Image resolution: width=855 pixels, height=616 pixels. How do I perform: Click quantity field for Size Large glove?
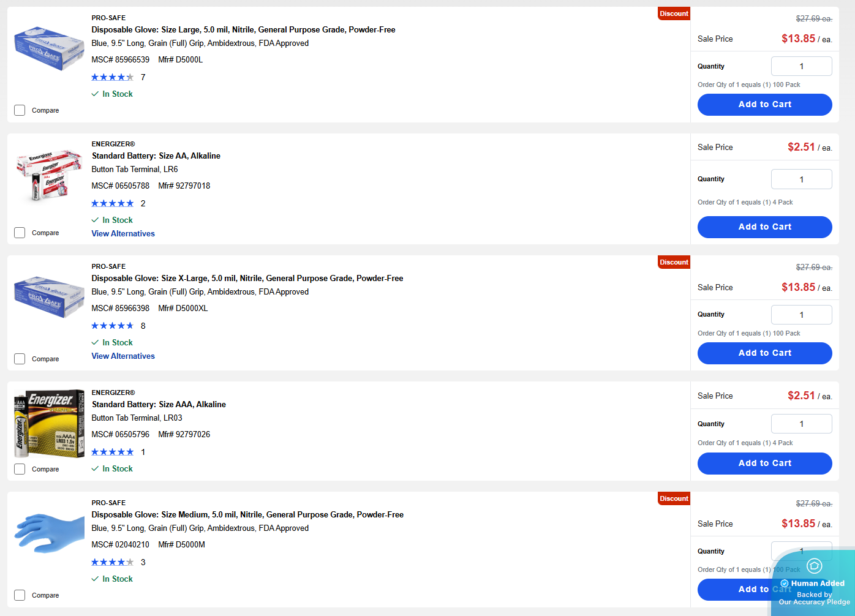tap(801, 66)
